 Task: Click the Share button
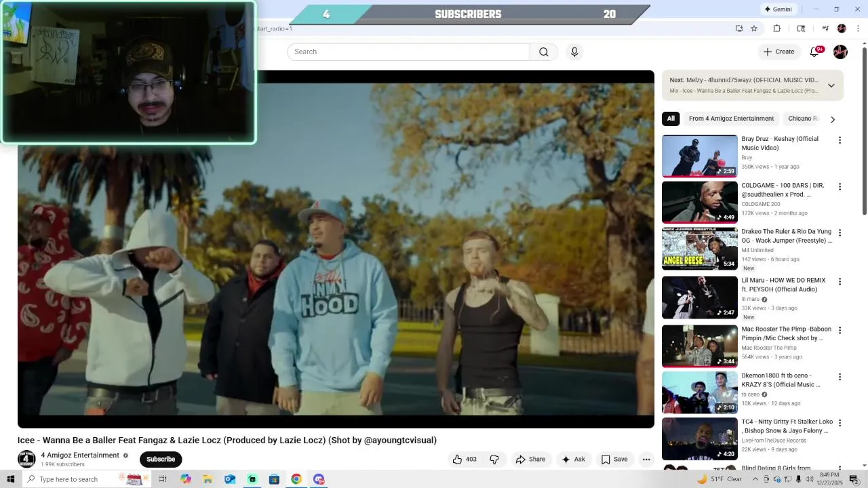click(530, 460)
